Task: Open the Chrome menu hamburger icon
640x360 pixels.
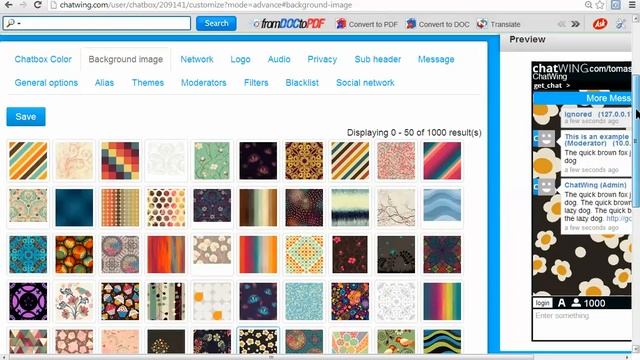Action: pos(632,5)
